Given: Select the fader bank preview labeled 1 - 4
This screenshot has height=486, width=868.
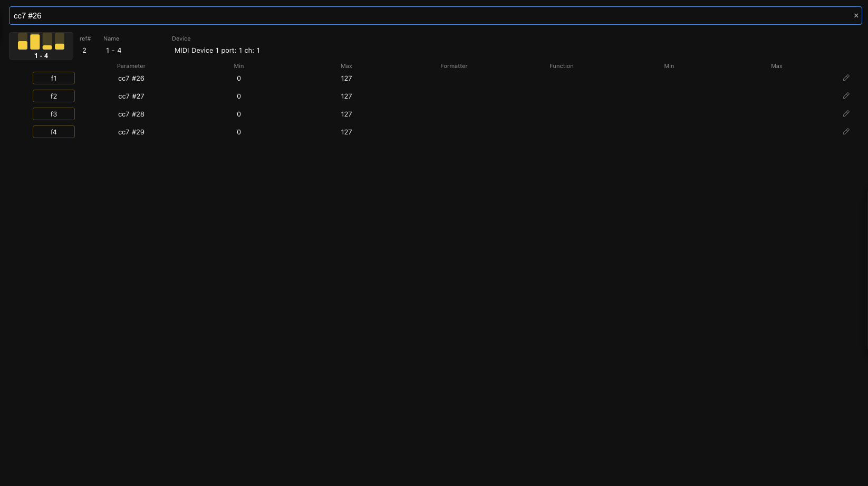Looking at the screenshot, I should pyautogui.click(x=41, y=45).
